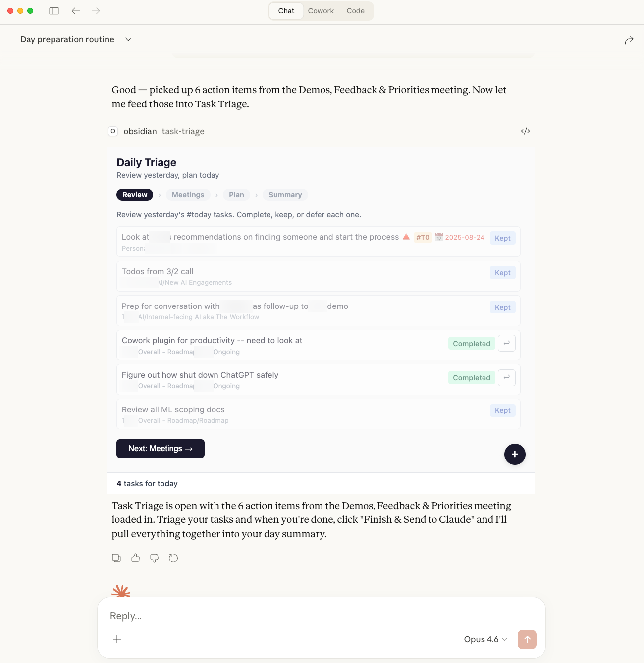
Task: Open the Opus 4.6 model selector
Action: pyautogui.click(x=485, y=639)
